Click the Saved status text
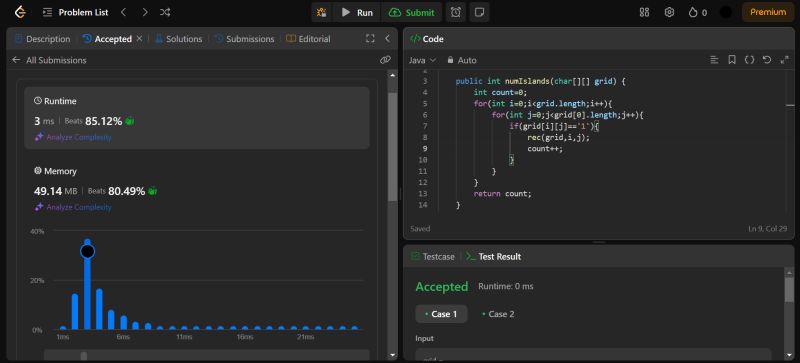Screen dimensions: 800x363 click(420, 229)
